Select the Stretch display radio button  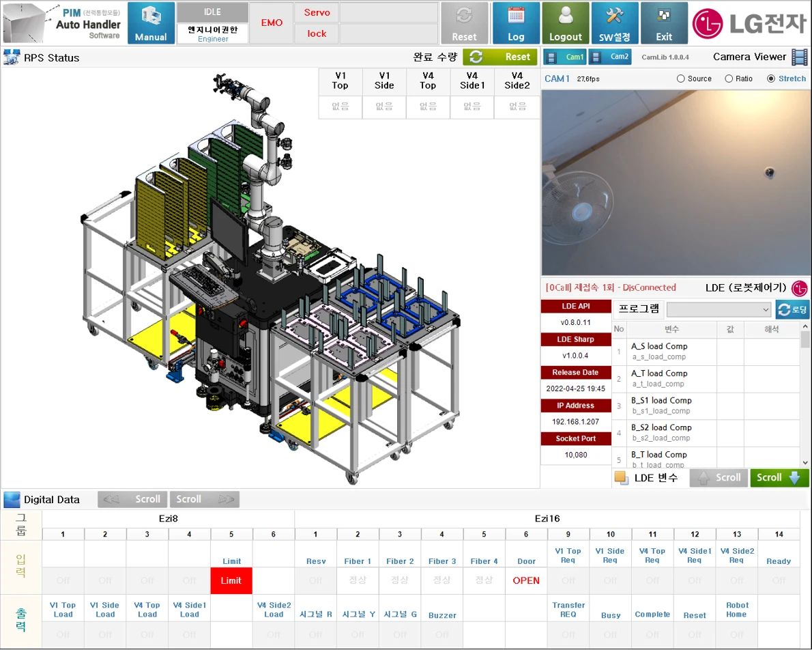770,79
